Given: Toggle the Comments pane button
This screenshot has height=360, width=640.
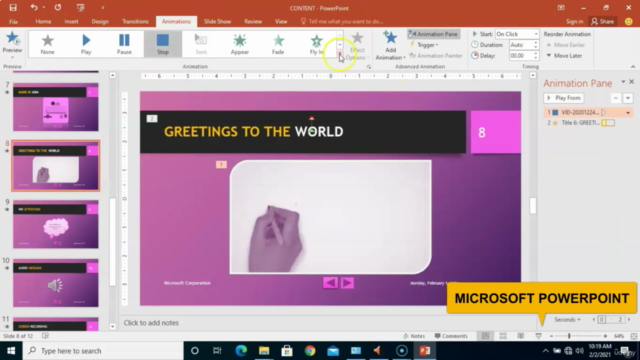Looking at the screenshot, I should pos(451,336).
